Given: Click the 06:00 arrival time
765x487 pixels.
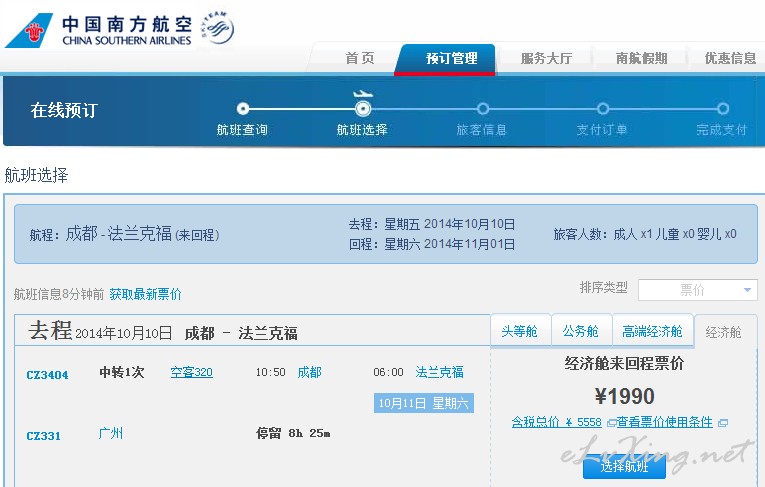Looking at the screenshot, I should click(x=388, y=372).
